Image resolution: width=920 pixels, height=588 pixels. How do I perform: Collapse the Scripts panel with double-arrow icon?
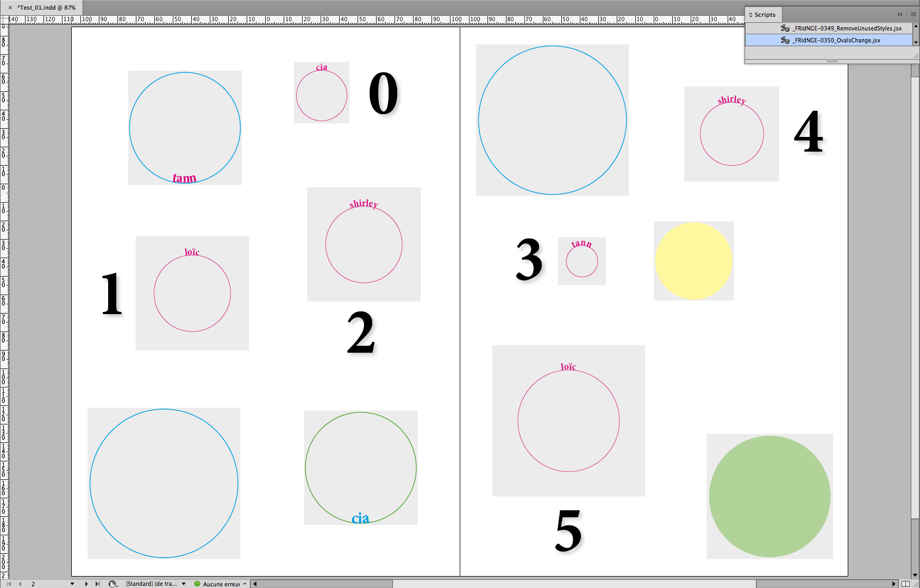(900, 15)
